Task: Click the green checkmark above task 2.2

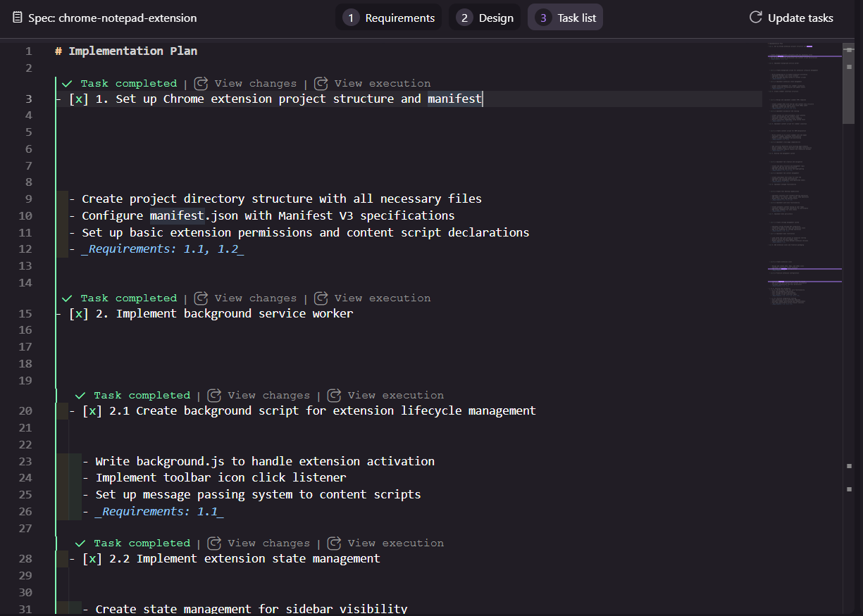Action: coord(81,543)
